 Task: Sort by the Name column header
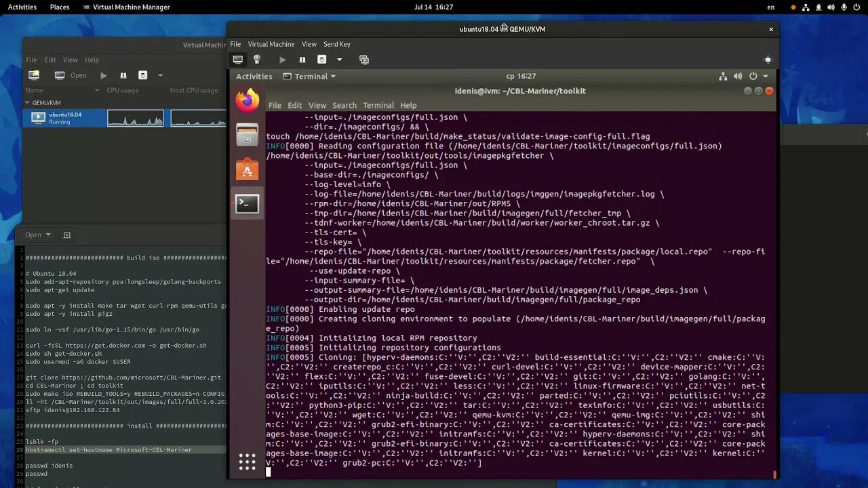(x=62, y=90)
